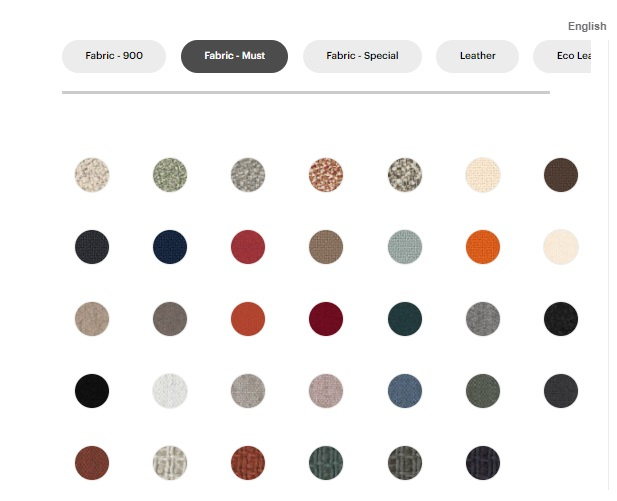
Task: Switch to the Leather tab
Action: [477, 56]
